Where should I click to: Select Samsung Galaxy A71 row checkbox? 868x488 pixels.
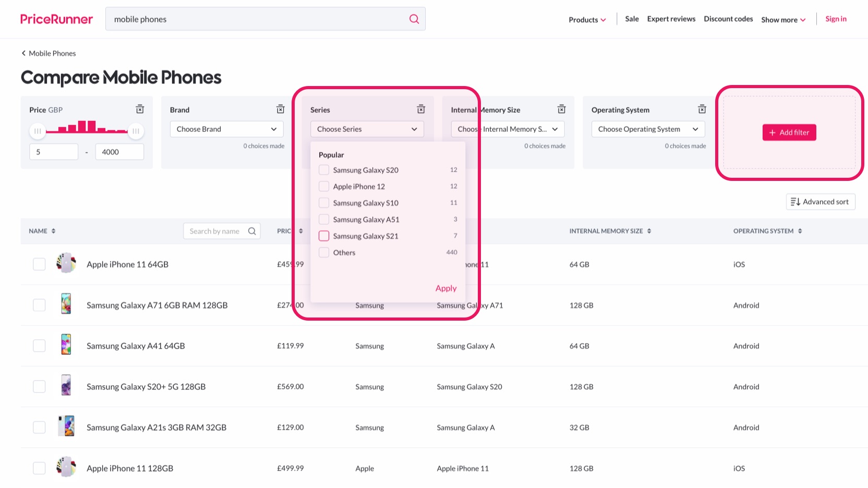[x=39, y=305]
